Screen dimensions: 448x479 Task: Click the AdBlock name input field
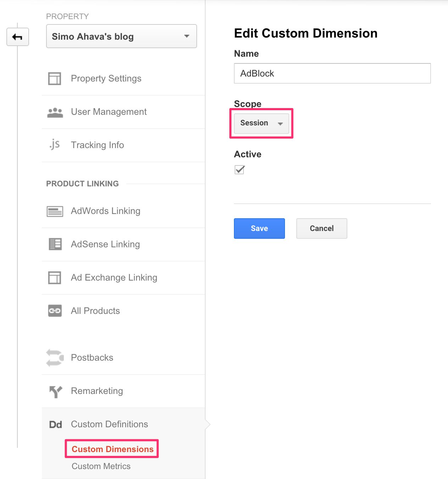[332, 73]
